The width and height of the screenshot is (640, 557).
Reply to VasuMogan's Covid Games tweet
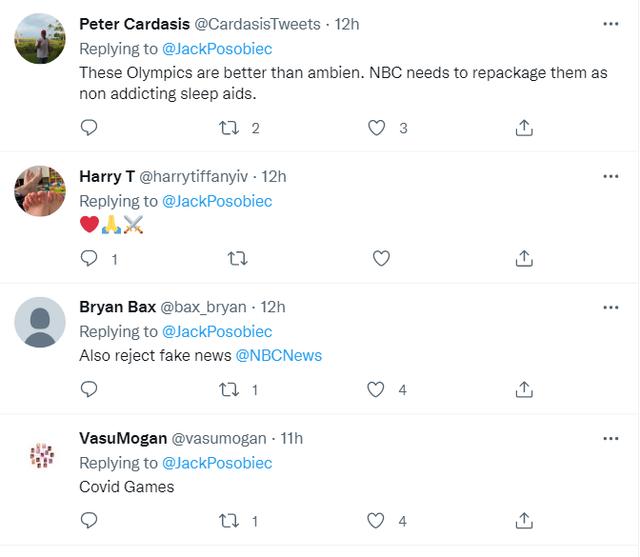[x=89, y=520]
